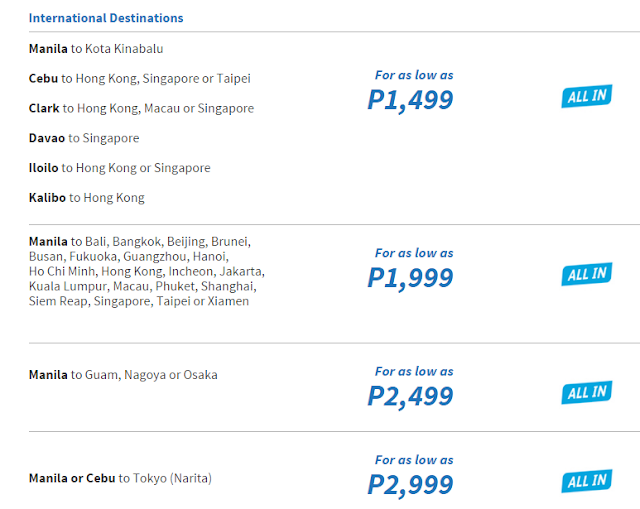Select Manila to Guam, Nagoya or Osaka

point(123,375)
